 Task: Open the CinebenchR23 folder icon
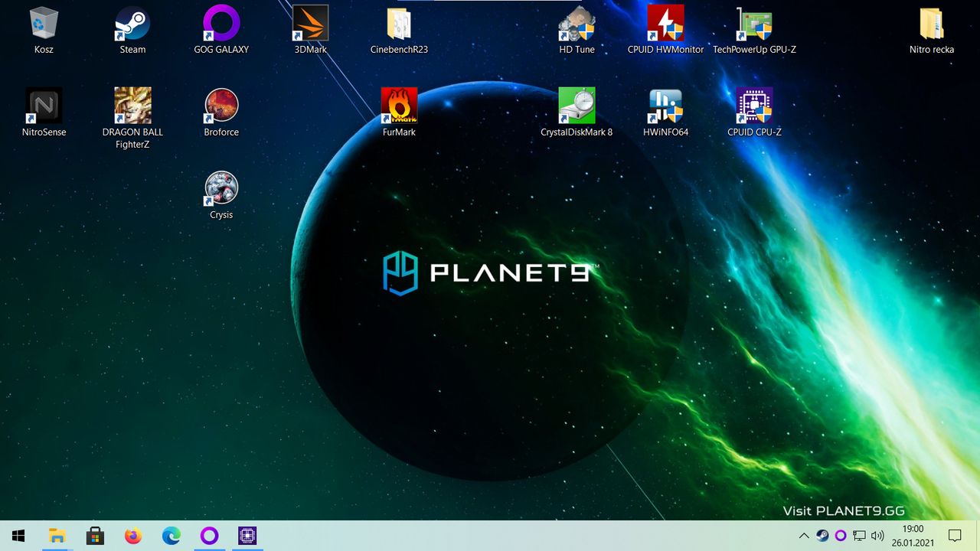399,31
